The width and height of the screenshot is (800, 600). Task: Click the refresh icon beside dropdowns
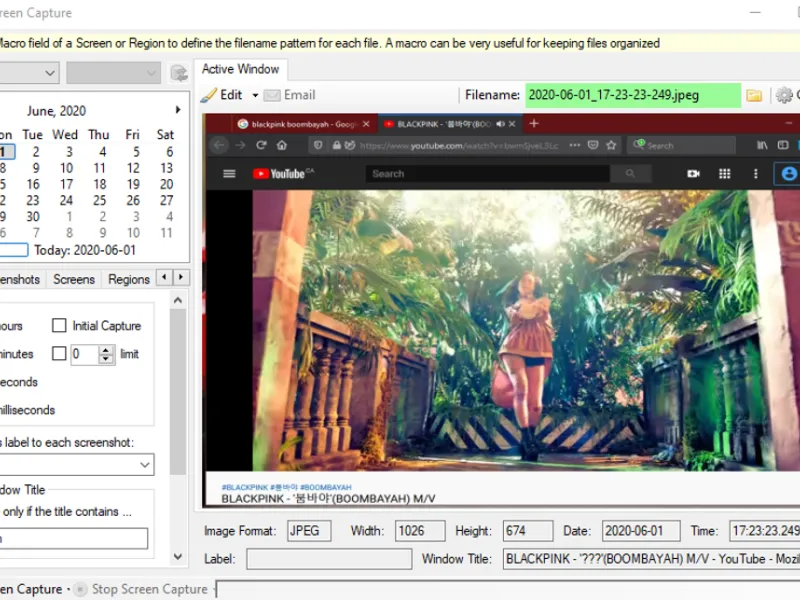point(179,73)
